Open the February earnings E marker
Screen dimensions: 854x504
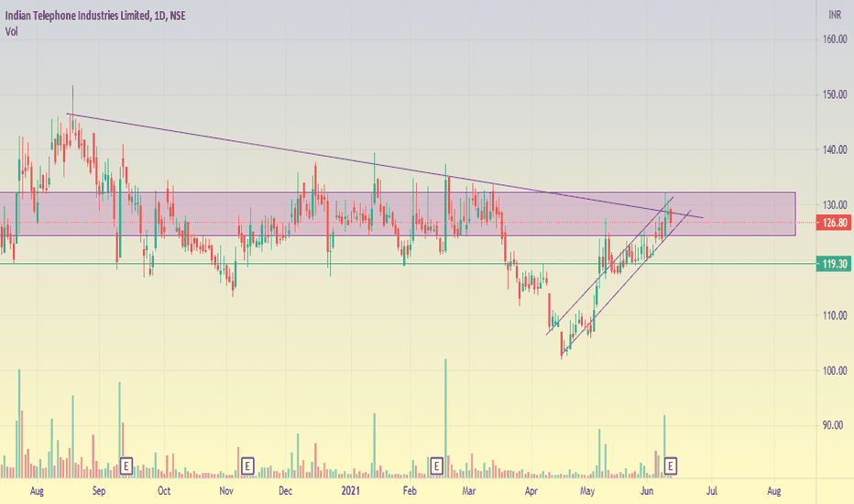(x=436, y=466)
